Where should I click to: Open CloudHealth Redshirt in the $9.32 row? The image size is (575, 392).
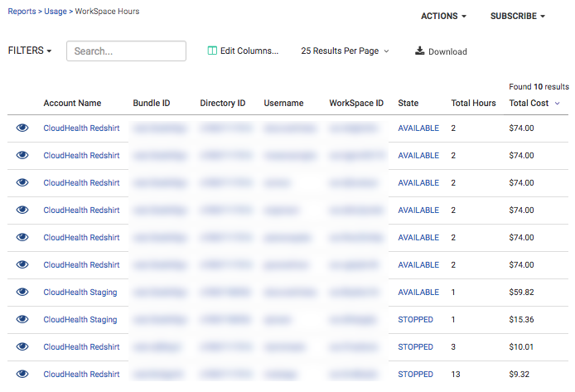[81, 375]
